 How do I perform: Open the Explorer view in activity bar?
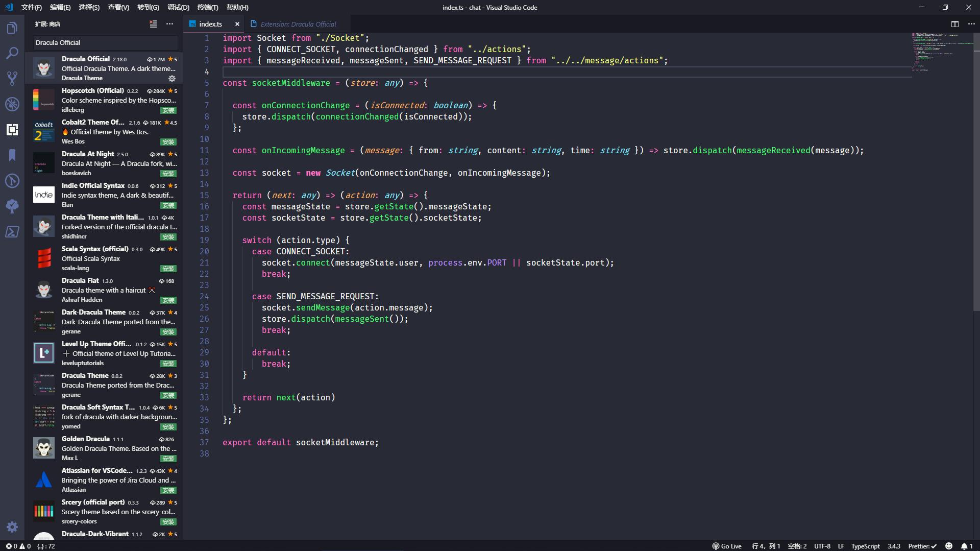tap(12, 28)
